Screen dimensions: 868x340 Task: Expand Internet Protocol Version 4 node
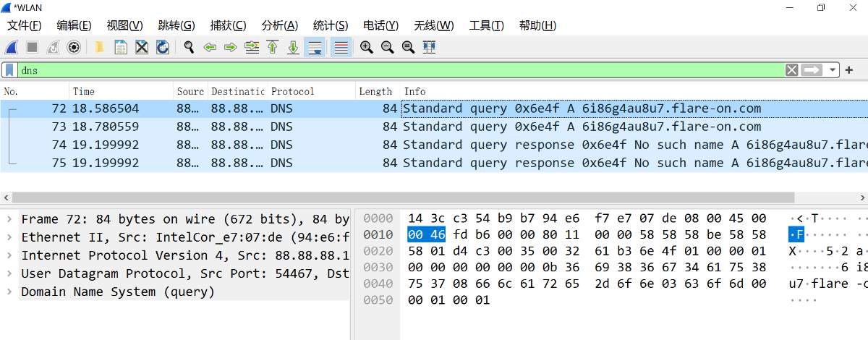click(x=9, y=255)
